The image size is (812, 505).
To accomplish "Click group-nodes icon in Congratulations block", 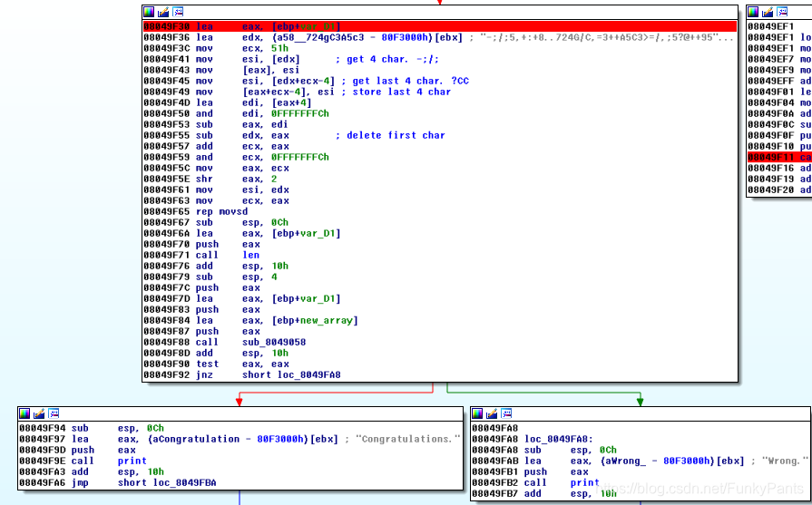I will (x=54, y=413).
